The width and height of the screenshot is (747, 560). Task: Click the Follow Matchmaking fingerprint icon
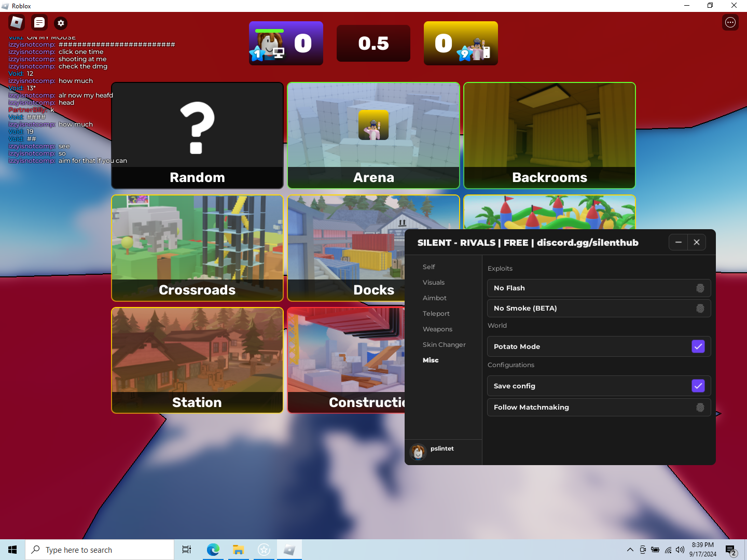pyautogui.click(x=700, y=408)
